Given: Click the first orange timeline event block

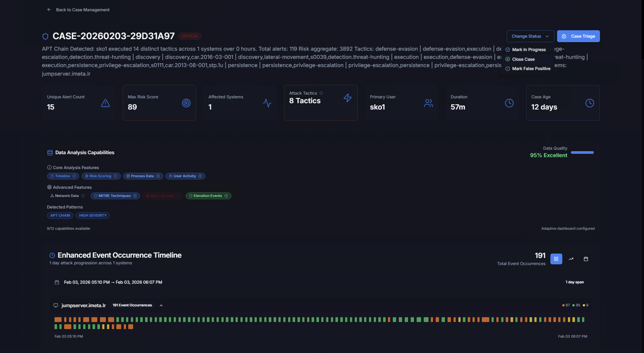Looking at the screenshot, I should (58, 319).
